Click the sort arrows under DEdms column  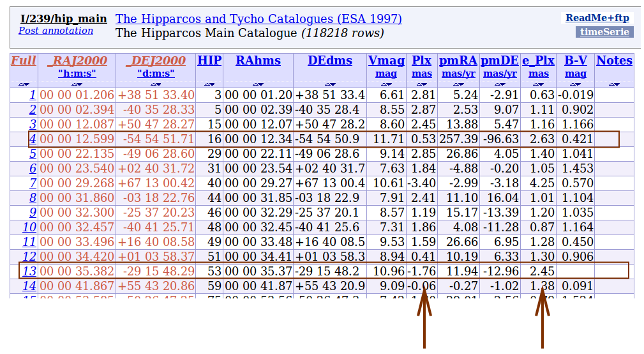329,84
